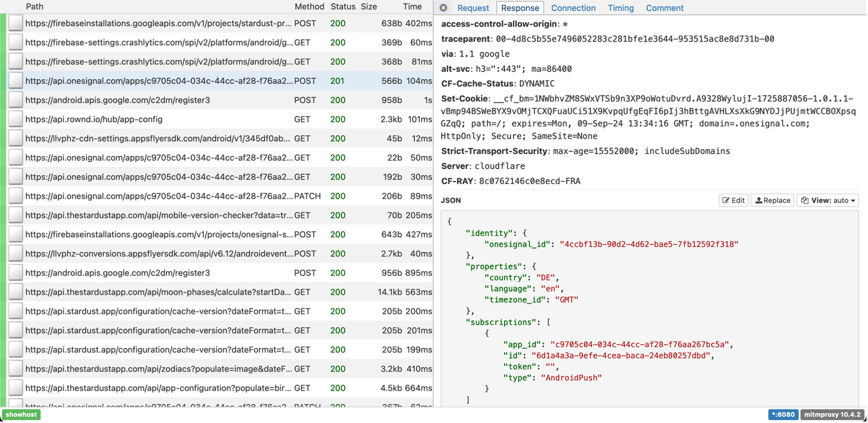This screenshot has height=423, width=868.
Task: Open the View: auto dropdown
Action: (x=828, y=200)
